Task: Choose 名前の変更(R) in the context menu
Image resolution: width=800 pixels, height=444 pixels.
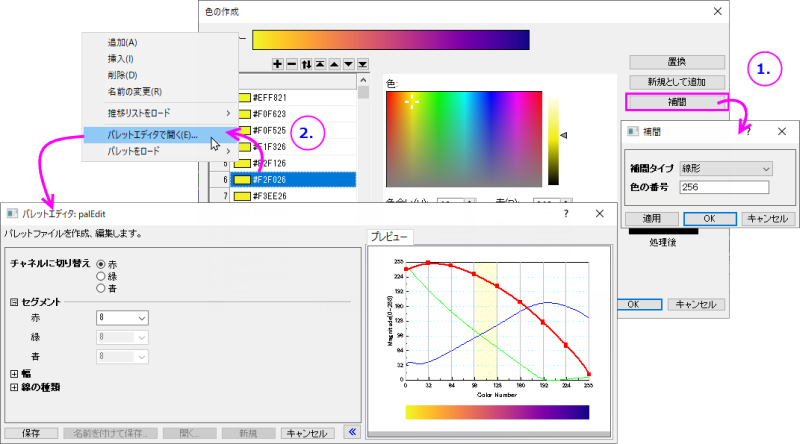Action: [x=135, y=91]
